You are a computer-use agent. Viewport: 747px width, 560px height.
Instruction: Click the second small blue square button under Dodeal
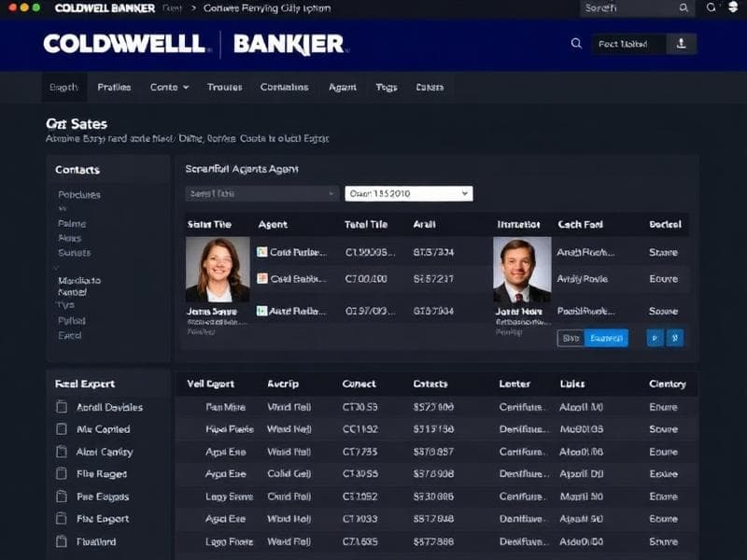(675, 338)
